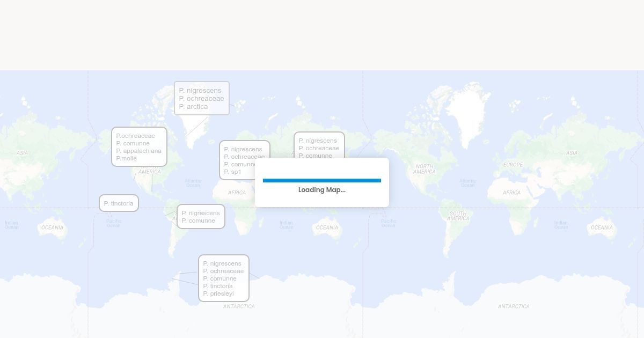
Task: Click the P. priesleyi species label
Action: point(218,293)
